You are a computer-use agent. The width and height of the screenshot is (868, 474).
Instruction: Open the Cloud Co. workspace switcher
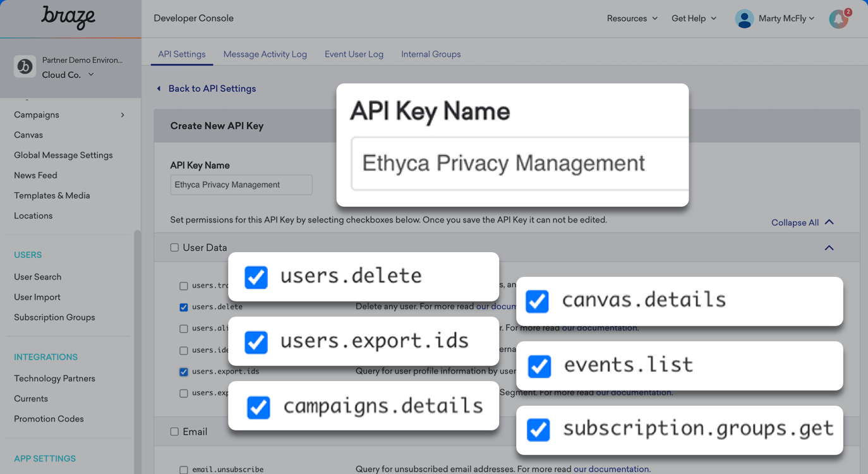68,75
